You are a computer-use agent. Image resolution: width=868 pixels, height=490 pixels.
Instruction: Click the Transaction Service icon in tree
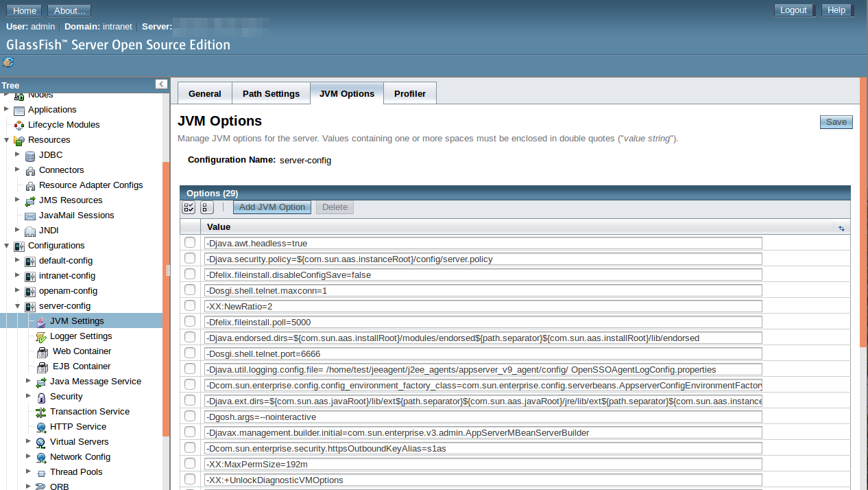click(41, 412)
